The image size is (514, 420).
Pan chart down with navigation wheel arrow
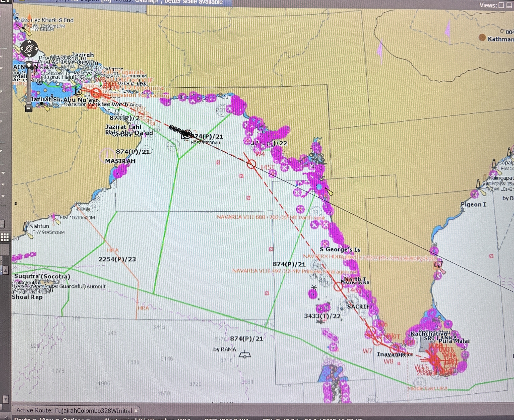29,55
